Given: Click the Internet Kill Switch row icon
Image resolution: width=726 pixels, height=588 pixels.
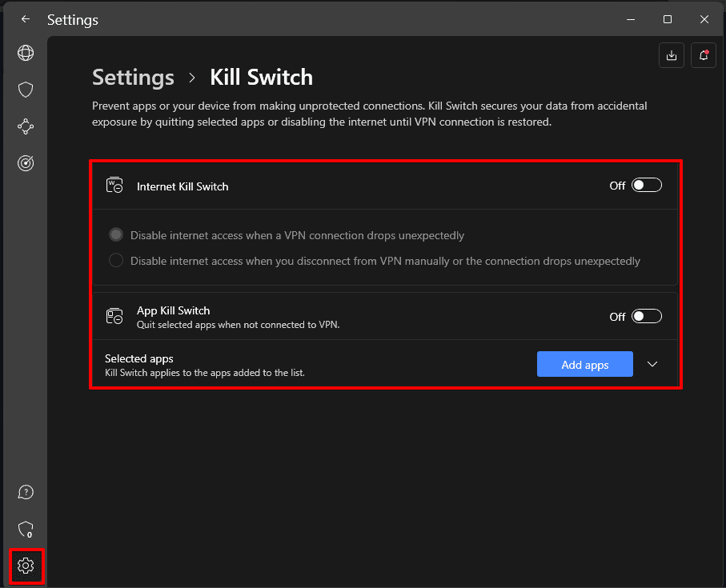Looking at the screenshot, I should coord(114,186).
